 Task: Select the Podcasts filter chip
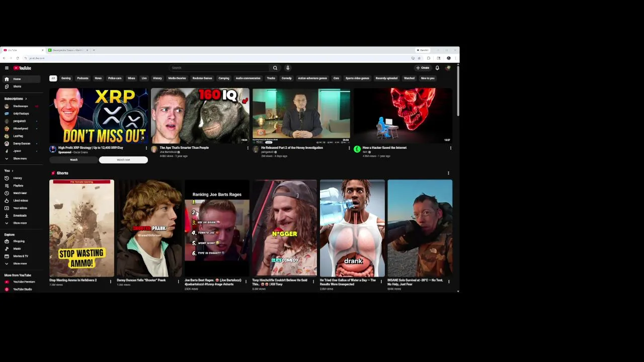[x=83, y=78]
